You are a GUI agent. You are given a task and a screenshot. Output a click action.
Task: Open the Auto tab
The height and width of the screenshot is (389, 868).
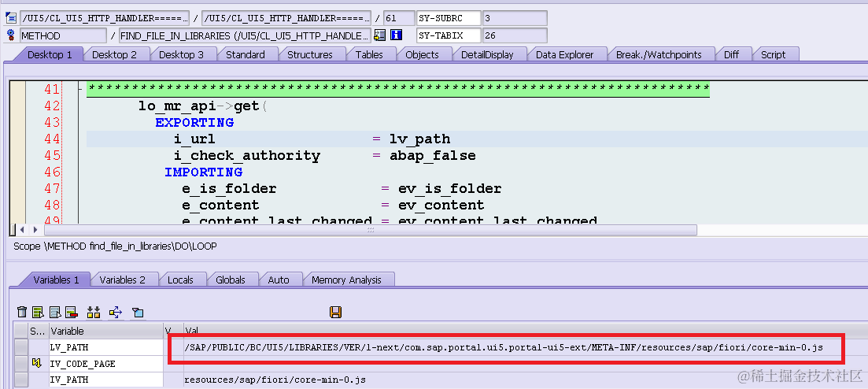click(x=279, y=280)
